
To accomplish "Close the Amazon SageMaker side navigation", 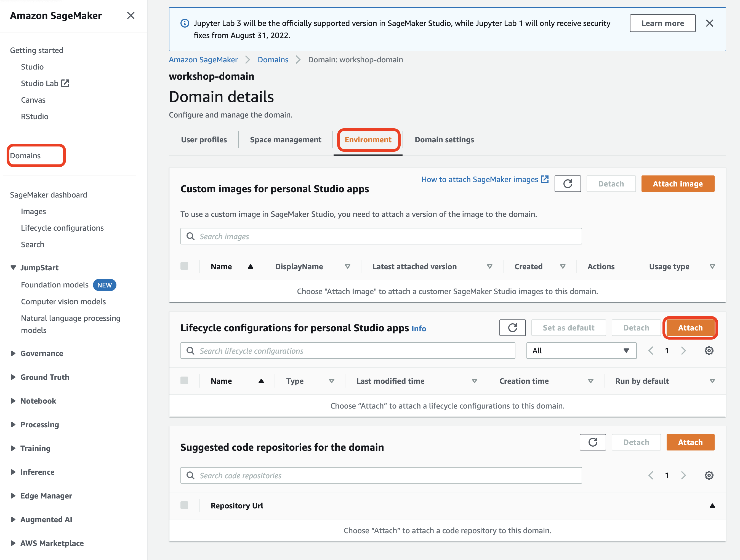I will click(131, 16).
